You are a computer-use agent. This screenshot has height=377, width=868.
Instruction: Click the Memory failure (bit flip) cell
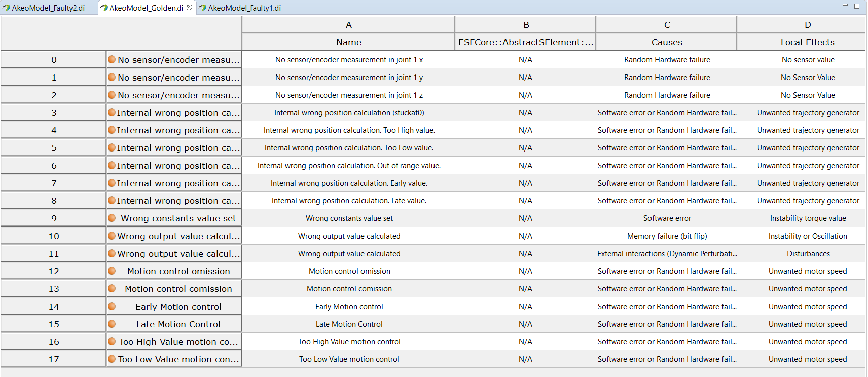[667, 236]
